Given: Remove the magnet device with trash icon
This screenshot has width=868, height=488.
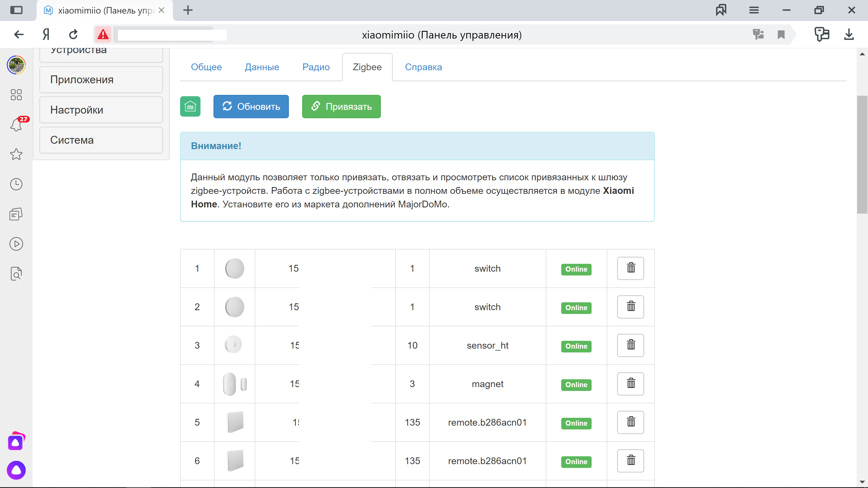Looking at the screenshot, I should pyautogui.click(x=630, y=384).
